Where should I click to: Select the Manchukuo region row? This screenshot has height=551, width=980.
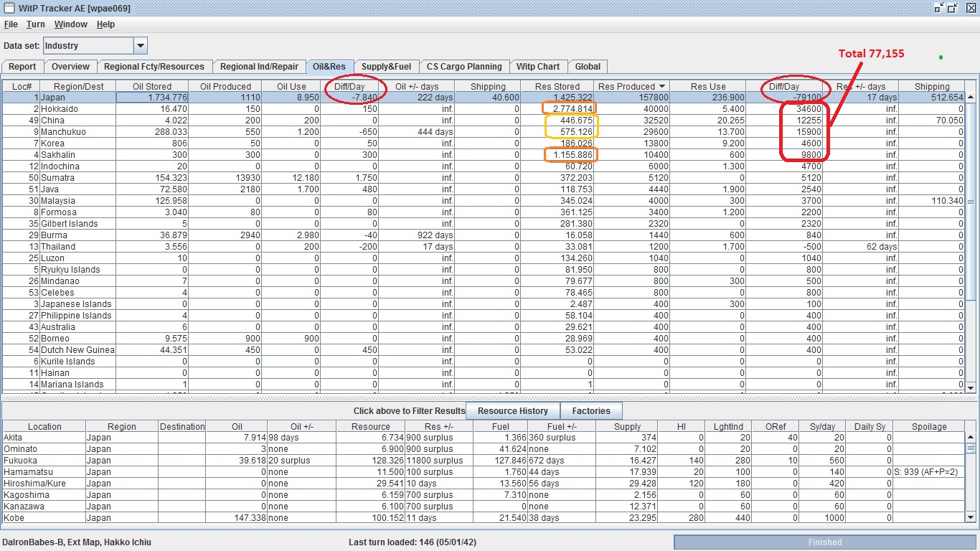(x=484, y=132)
